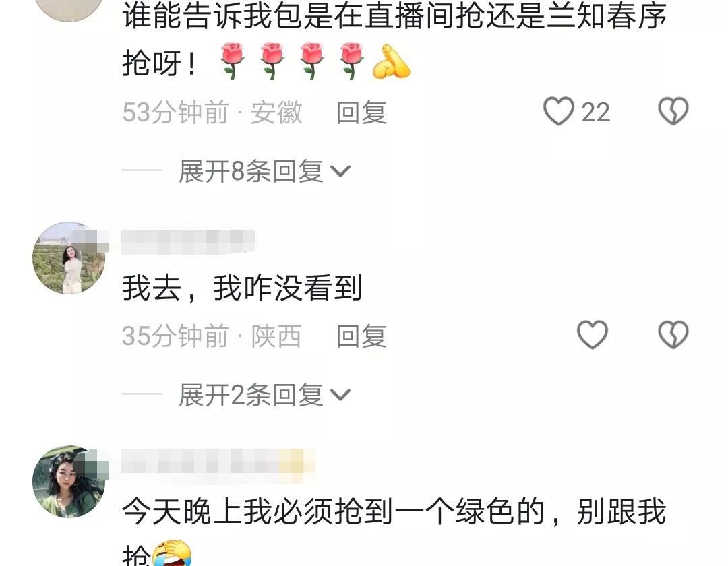Click chevron next to 展开8条回复
The width and height of the screenshot is (728, 566).
coord(340,172)
